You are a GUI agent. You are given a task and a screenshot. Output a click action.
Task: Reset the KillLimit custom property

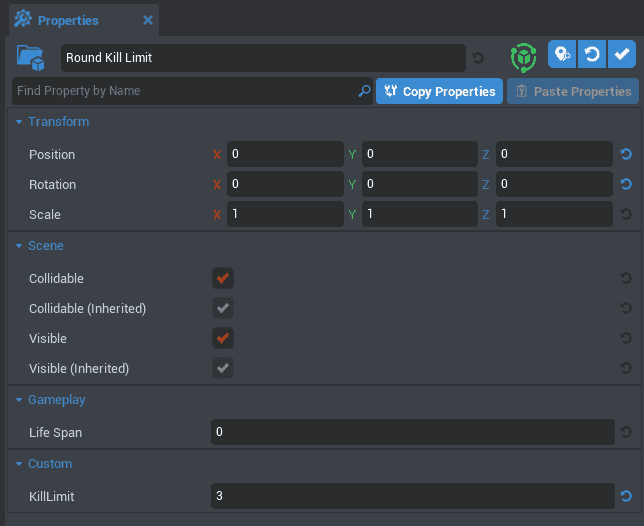tap(626, 496)
